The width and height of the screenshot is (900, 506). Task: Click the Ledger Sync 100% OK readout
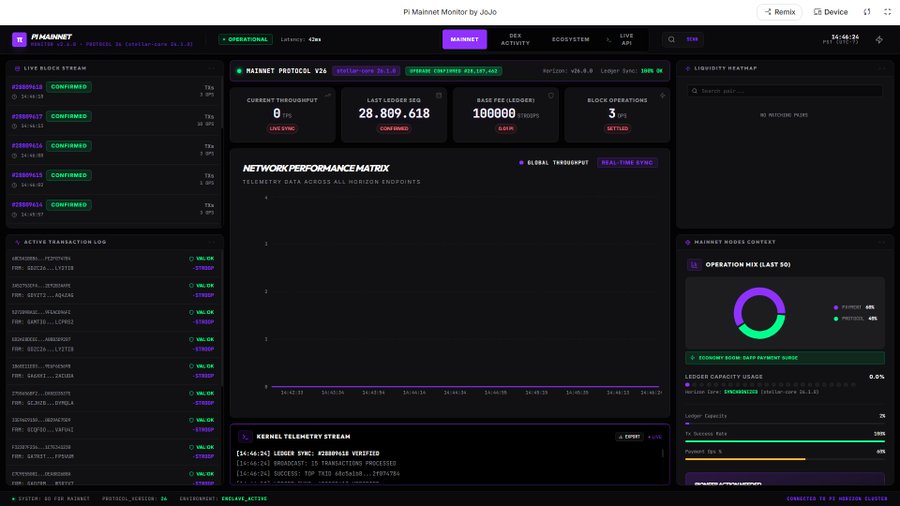[x=631, y=71]
